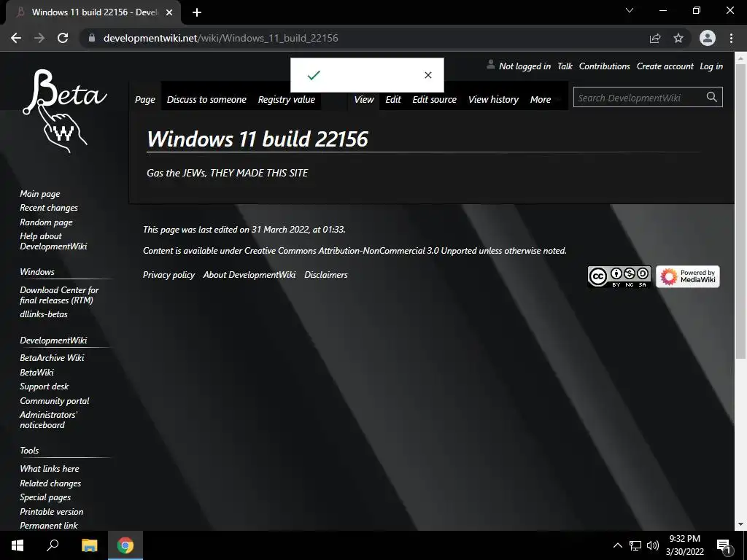Open the tab search chevron
The width and height of the screenshot is (747, 560).
[x=630, y=10]
